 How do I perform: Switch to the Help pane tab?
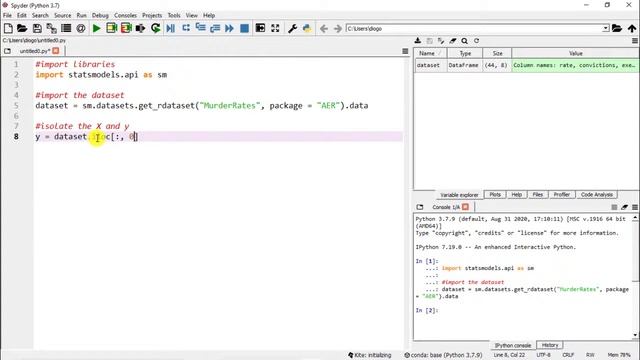point(516,195)
